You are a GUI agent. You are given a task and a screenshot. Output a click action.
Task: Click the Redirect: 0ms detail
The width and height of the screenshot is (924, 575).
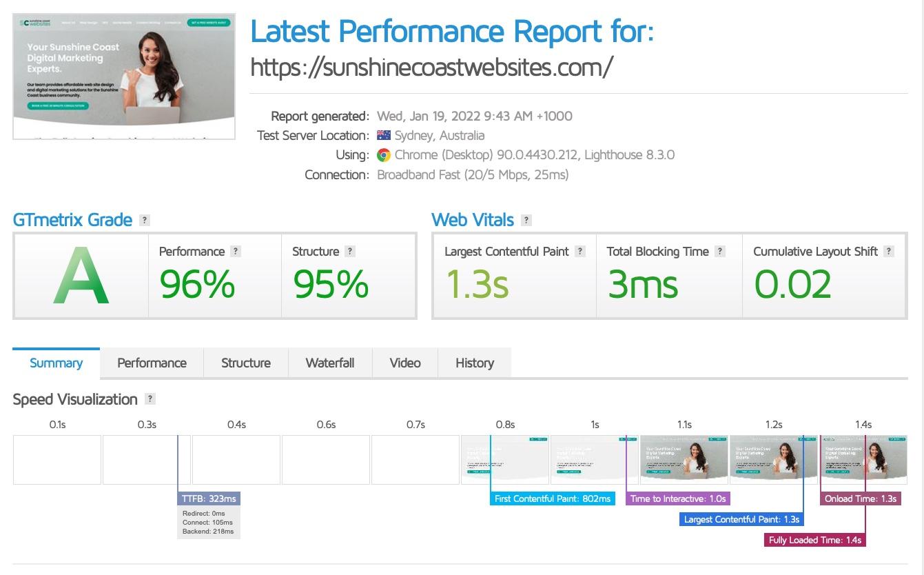204,514
